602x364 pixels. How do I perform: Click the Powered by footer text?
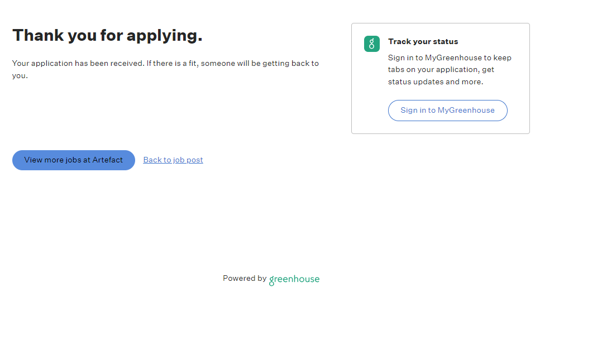245,279
